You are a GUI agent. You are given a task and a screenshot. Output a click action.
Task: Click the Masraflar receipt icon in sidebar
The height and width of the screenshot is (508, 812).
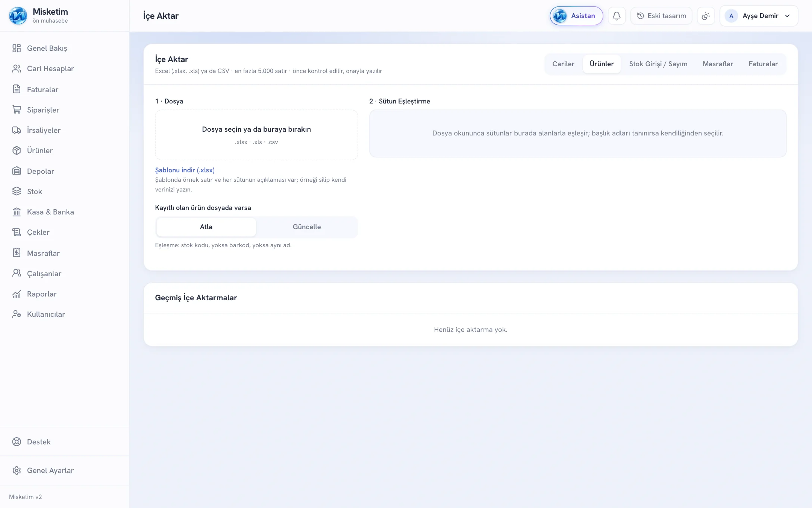coord(17,253)
